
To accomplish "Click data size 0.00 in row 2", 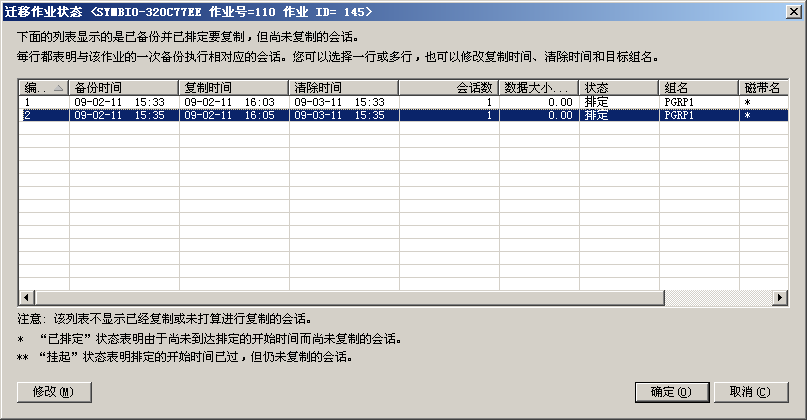I will click(560, 115).
